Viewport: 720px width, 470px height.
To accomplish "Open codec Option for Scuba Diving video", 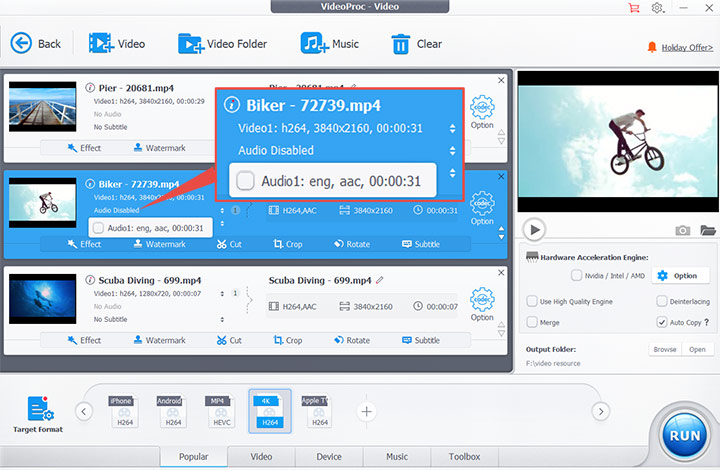I will [x=482, y=304].
